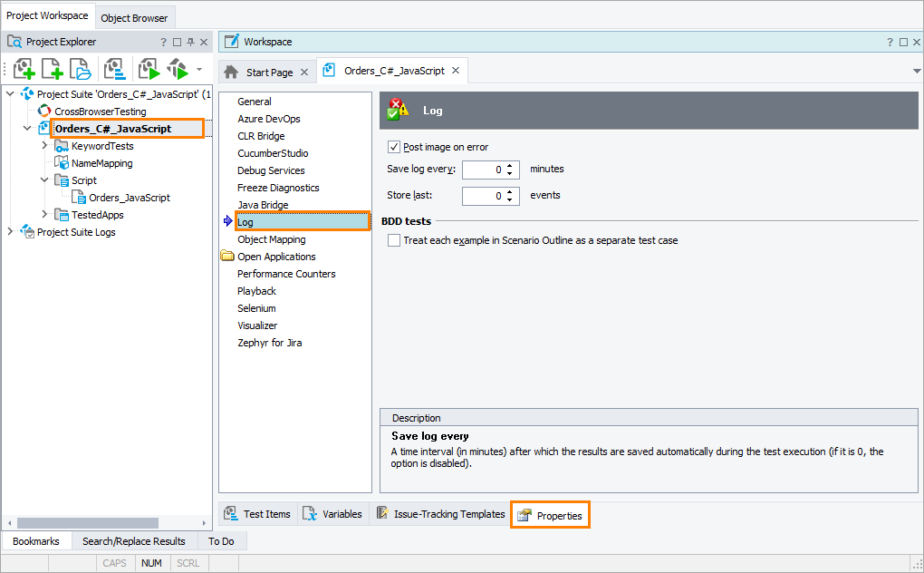Select the Orders_C#_JavaScript workspace editor tab
924x573 pixels.
pyautogui.click(x=394, y=71)
